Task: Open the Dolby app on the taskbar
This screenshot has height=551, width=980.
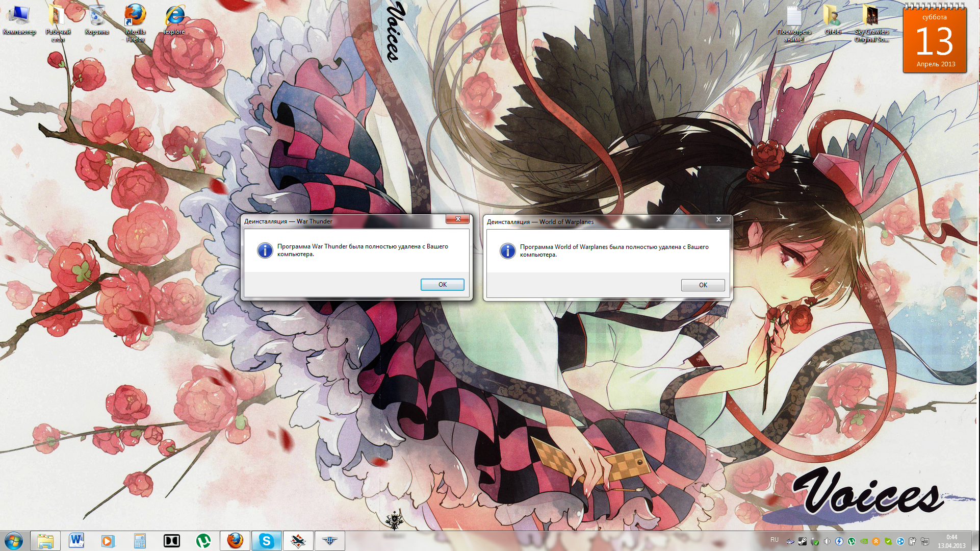Action: coord(171,541)
